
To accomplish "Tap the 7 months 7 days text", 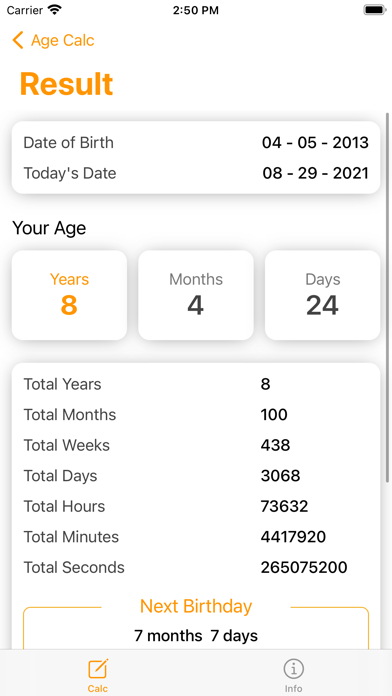I will tap(196, 636).
